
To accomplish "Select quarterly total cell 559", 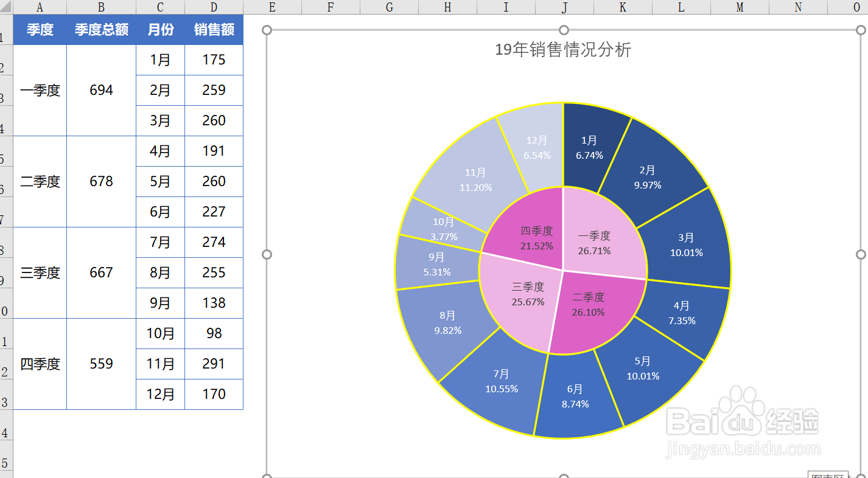I will pos(102,364).
